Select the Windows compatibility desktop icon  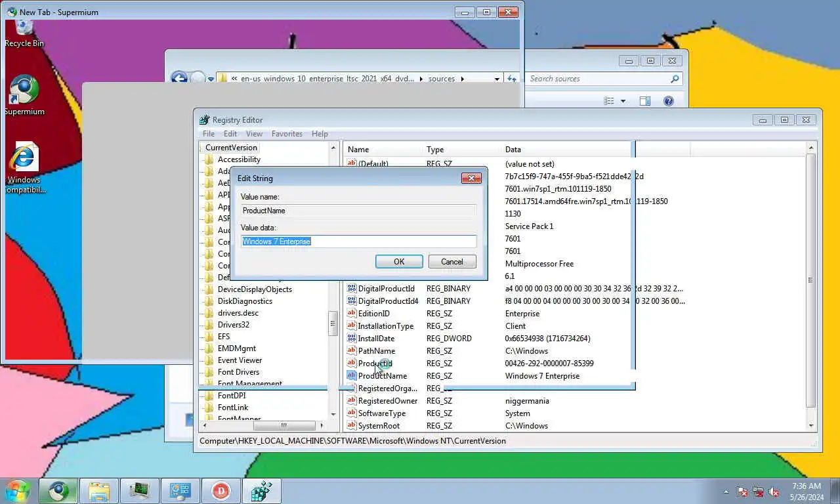click(24, 168)
